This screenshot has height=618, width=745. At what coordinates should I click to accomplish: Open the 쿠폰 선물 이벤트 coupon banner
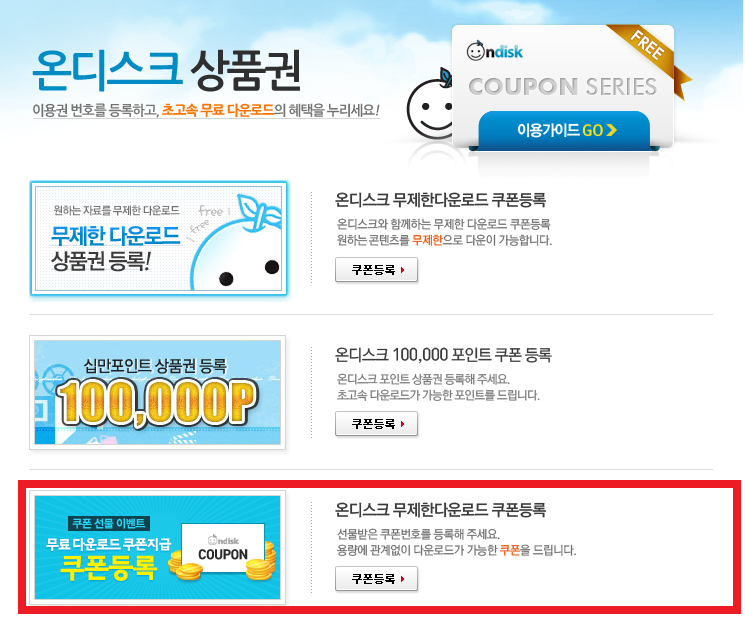[157, 547]
